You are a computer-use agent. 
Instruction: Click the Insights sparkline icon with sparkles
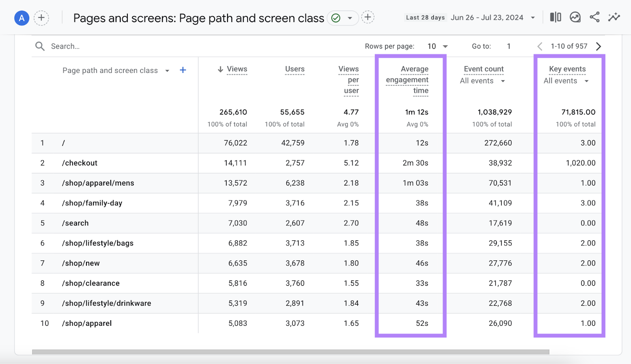614,17
